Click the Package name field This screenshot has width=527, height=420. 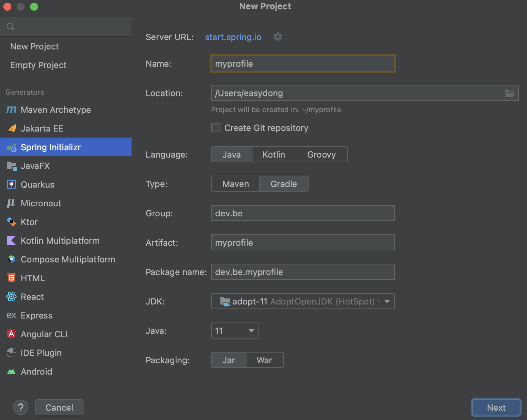point(303,272)
